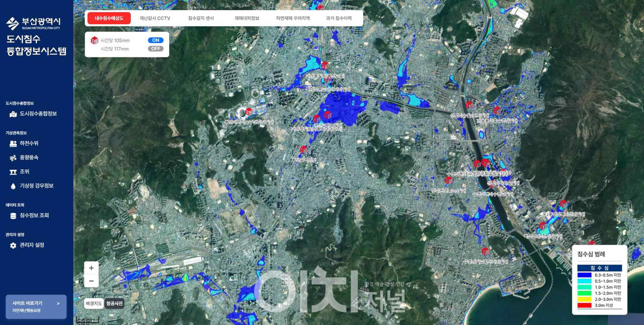
Task: Enable the 시간당 117mm OFF toggle
Action: pyautogui.click(x=155, y=49)
